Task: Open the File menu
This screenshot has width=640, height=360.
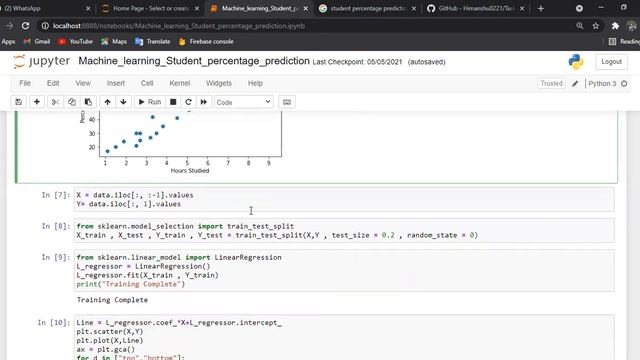Action: 25,83
